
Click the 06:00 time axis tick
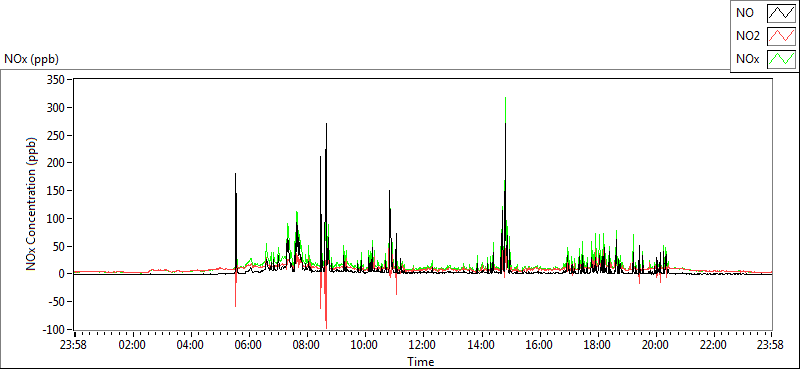pyautogui.click(x=248, y=345)
